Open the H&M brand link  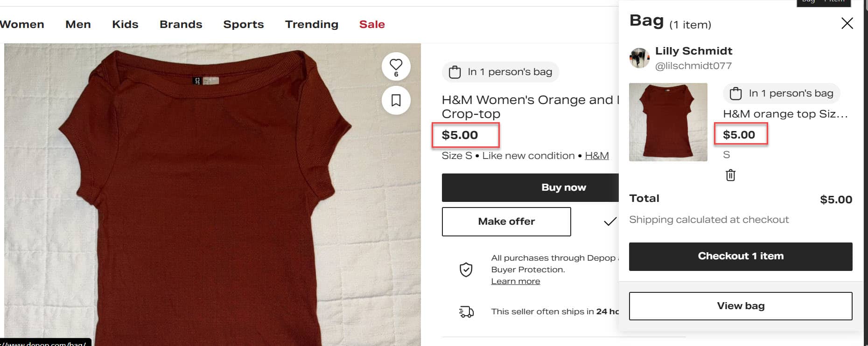[x=596, y=156]
